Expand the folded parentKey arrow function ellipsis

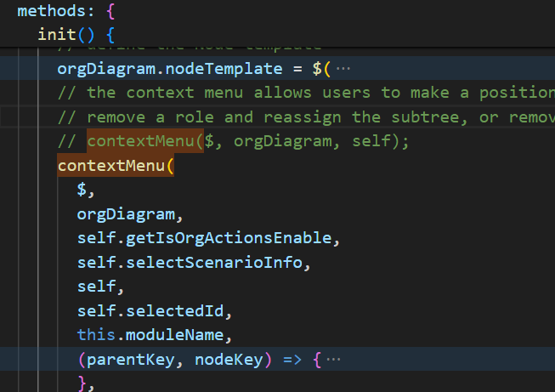coord(332,361)
